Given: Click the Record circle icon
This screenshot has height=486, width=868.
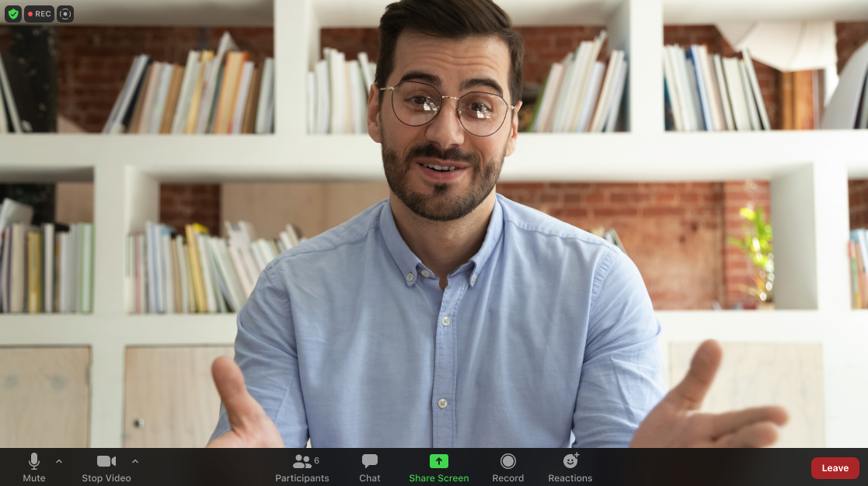Looking at the screenshot, I should 508,461.
